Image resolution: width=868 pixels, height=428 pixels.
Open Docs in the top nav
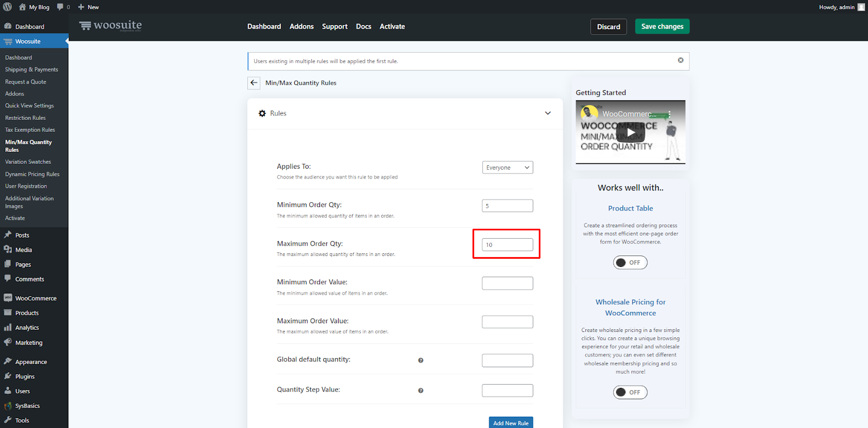coord(363,27)
